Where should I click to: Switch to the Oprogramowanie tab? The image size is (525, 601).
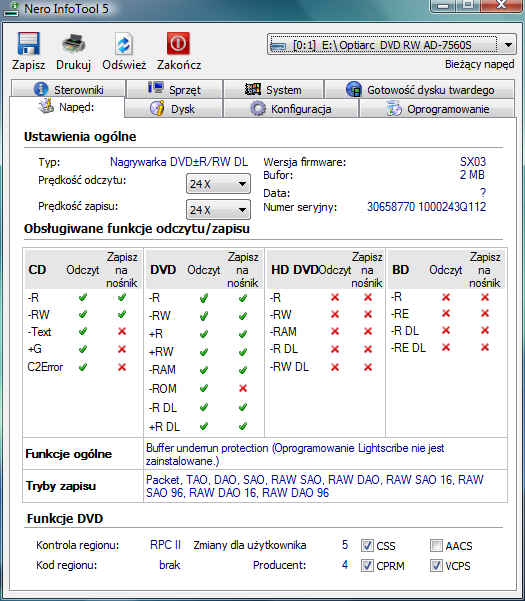click(x=437, y=108)
